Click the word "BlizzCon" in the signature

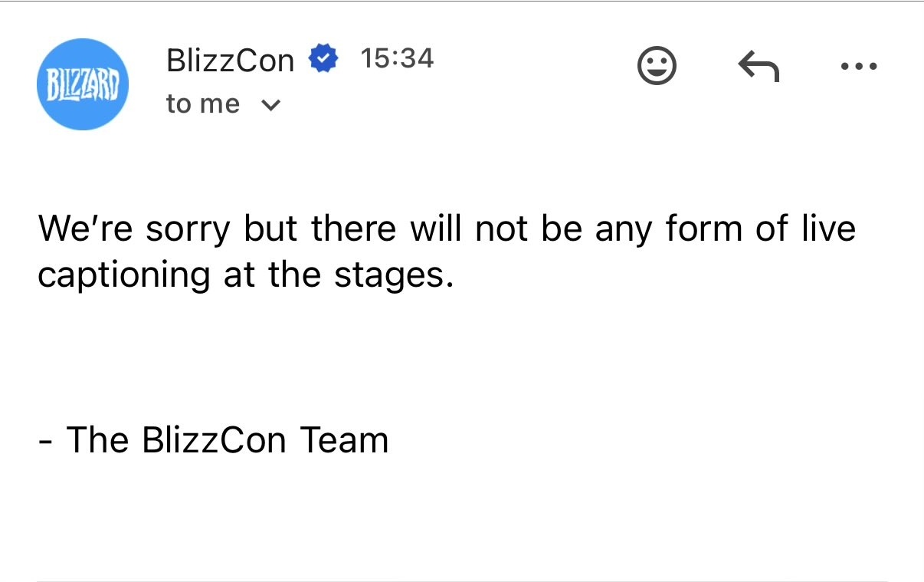(214, 440)
